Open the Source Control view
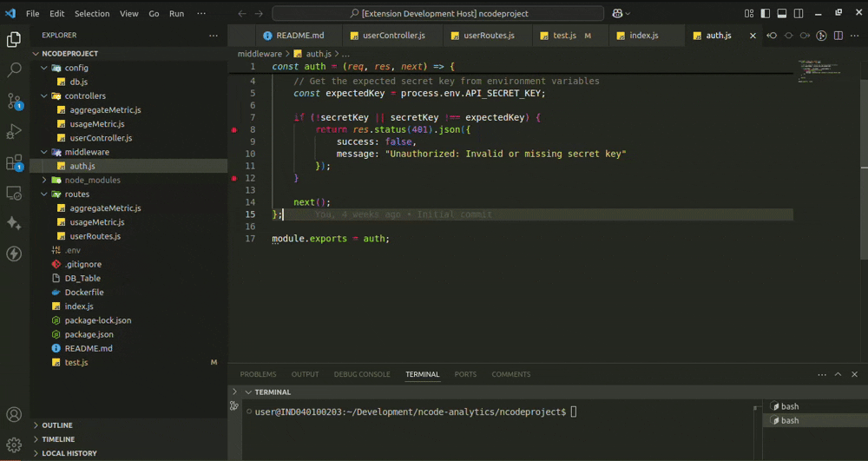This screenshot has height=461, width=868. (14, 101)
